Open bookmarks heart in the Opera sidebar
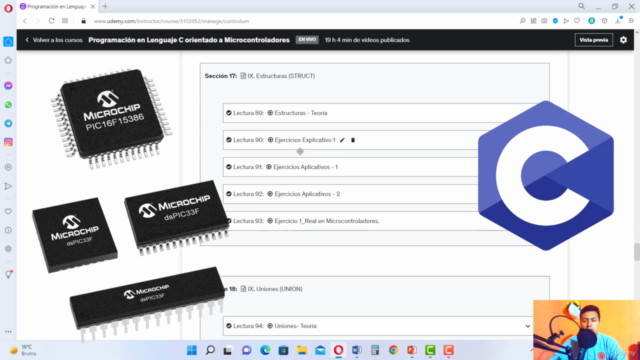The height and width of the screenshot is (360, 640). pos(8,211)
